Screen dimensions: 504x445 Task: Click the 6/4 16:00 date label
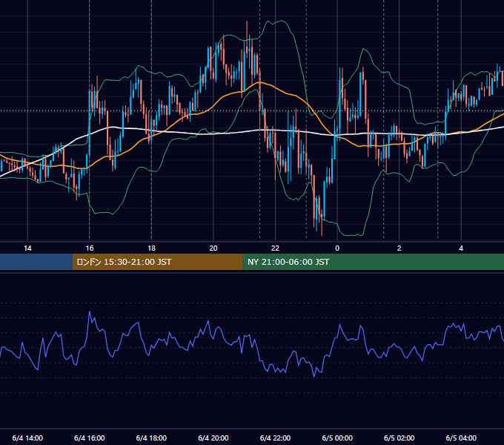(90, 438)
